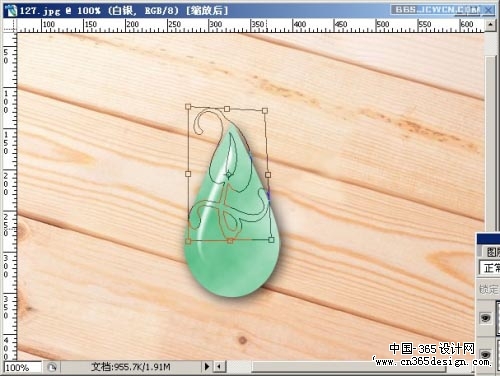
Task: Open the 正常 blend mode dropdown
Action: 490,268
